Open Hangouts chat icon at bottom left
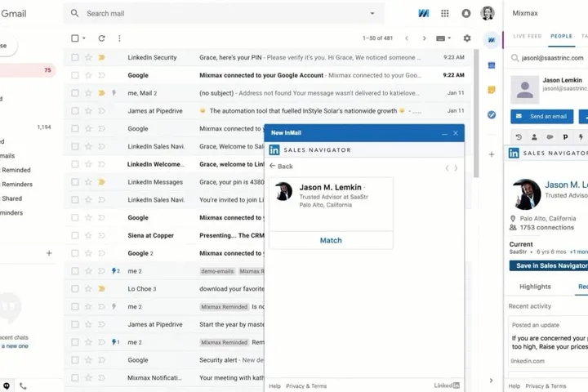 [7, 385]
